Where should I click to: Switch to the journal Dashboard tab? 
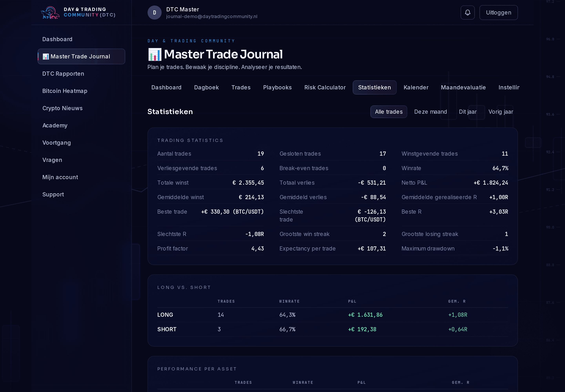click(166, 87)
